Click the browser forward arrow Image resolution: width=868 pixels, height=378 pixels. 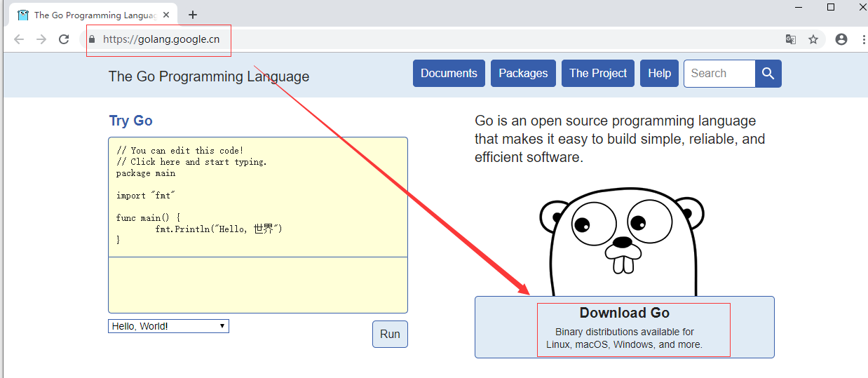click(41, 39)
